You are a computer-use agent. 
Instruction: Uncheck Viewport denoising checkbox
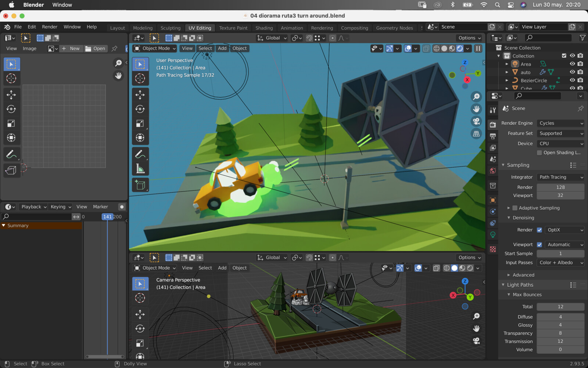point(539,245)
